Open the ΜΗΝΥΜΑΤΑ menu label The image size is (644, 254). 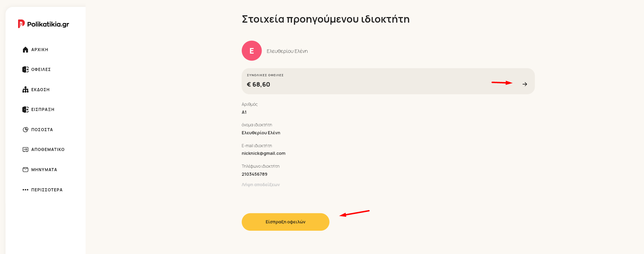(x=44, y=170)
